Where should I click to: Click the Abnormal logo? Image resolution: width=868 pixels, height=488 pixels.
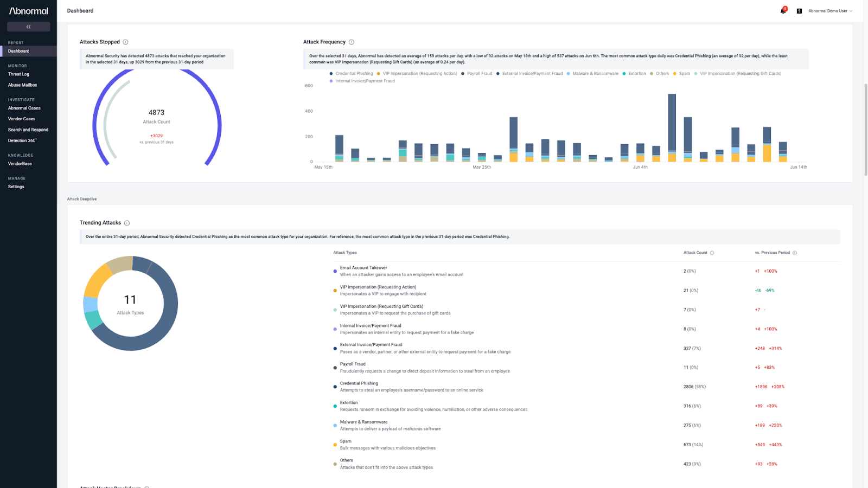pyautogui.click(x=29, y=11)
